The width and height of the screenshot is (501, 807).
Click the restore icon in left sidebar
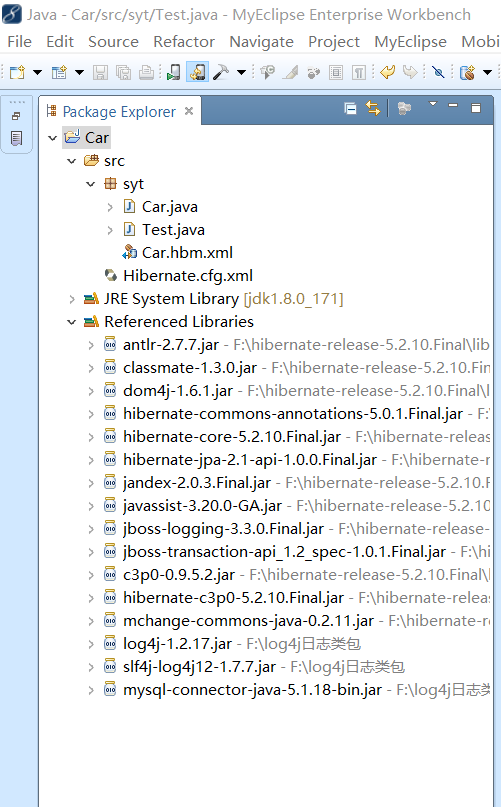[x=16, y=116]
